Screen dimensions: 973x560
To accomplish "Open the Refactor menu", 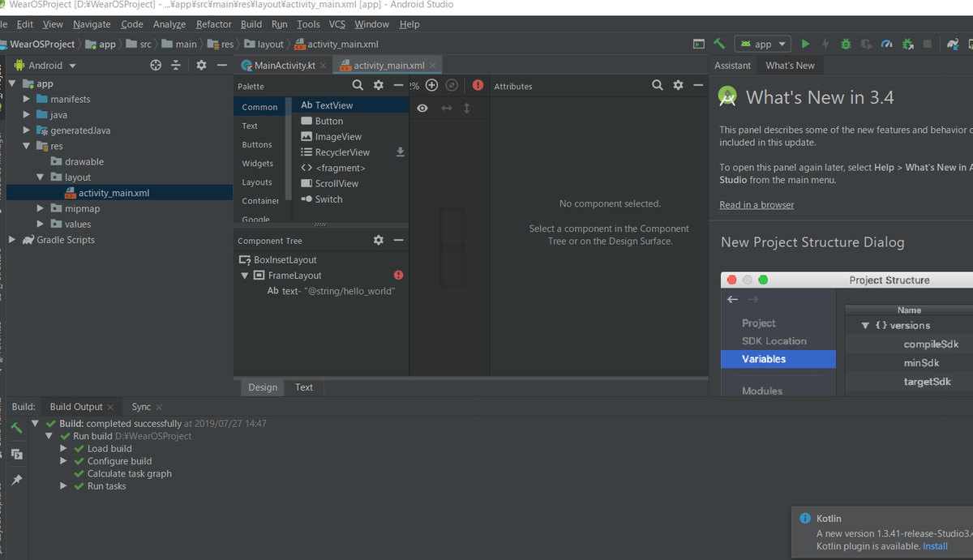I will pos(213,24).
